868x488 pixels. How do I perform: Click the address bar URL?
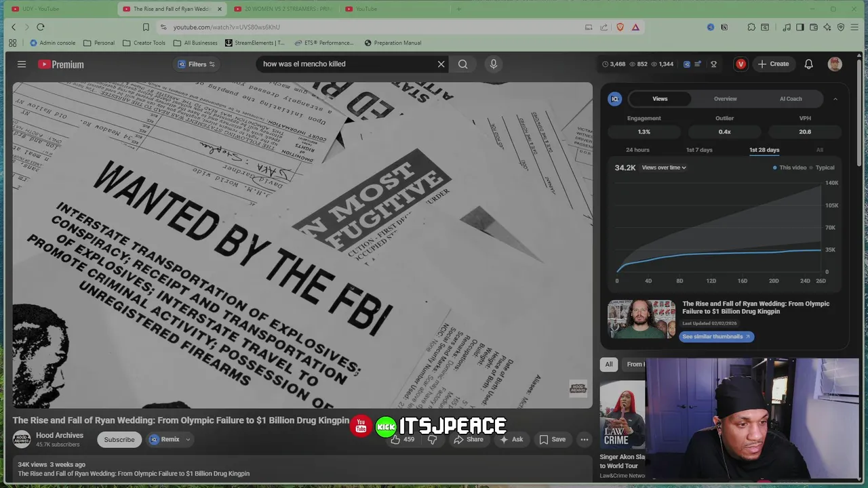click(x=226, y=27)
